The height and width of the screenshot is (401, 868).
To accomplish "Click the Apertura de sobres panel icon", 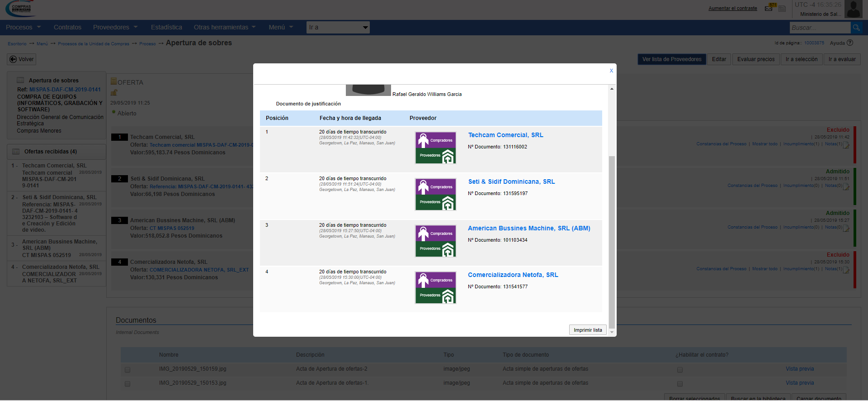I will click(x=20, y=80).
